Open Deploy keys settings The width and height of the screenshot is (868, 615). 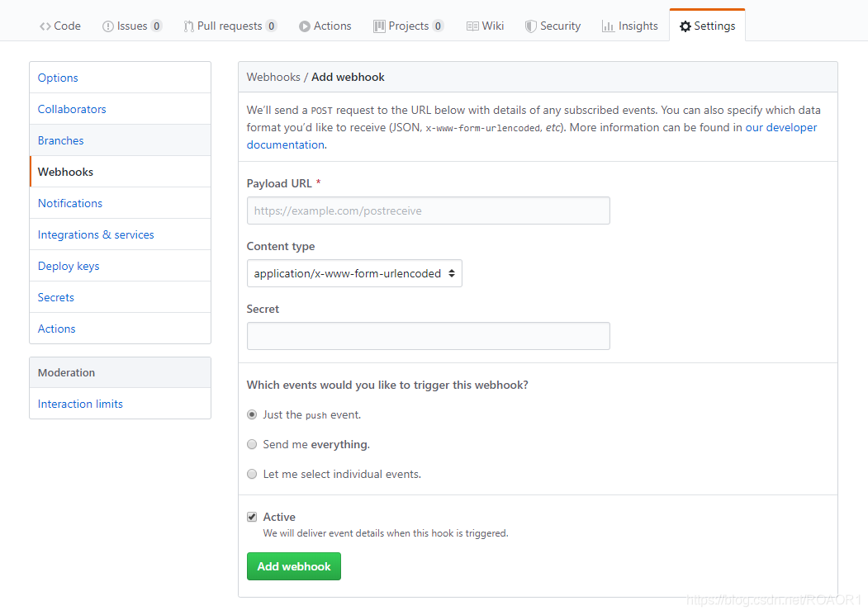(x=120, y=266)
